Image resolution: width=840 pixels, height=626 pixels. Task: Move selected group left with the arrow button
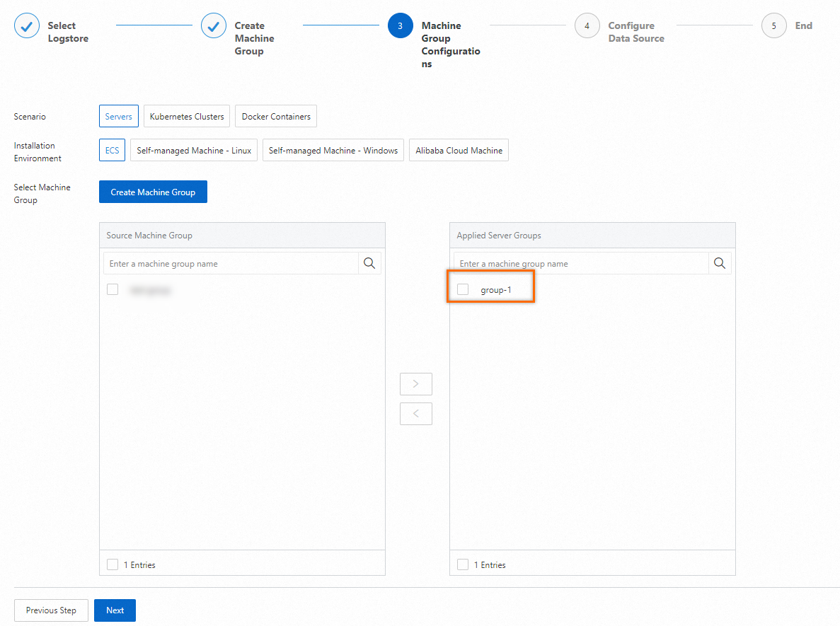(x=415, y=413)
